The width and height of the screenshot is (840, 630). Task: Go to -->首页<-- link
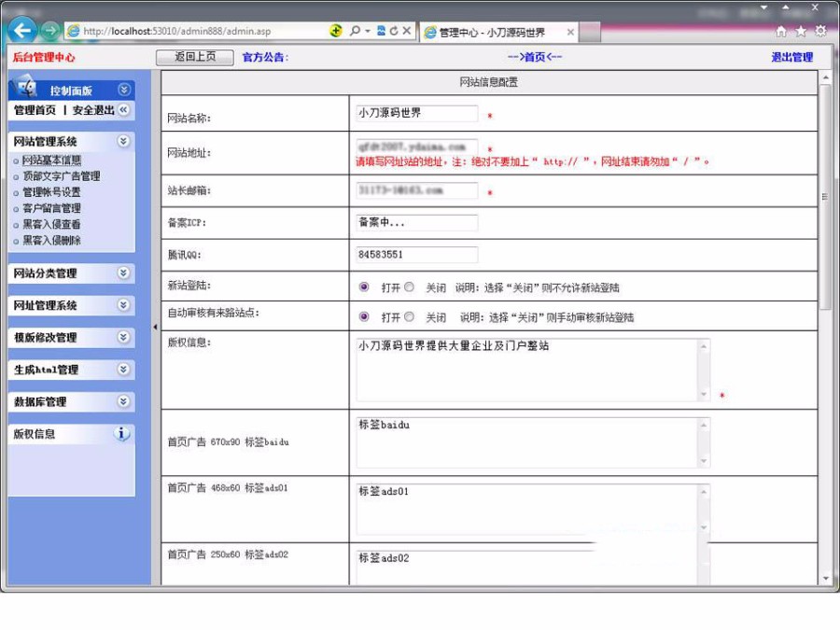[534, 57]
